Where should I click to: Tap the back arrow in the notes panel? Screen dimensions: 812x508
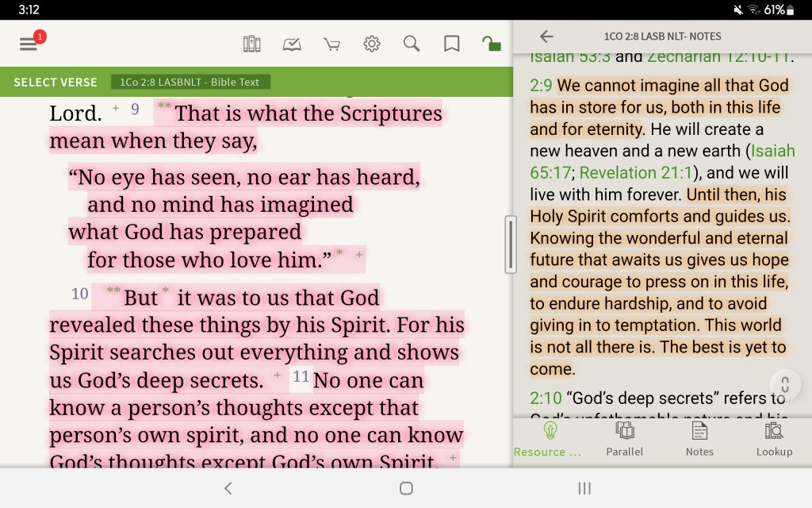tap(547, 36)
